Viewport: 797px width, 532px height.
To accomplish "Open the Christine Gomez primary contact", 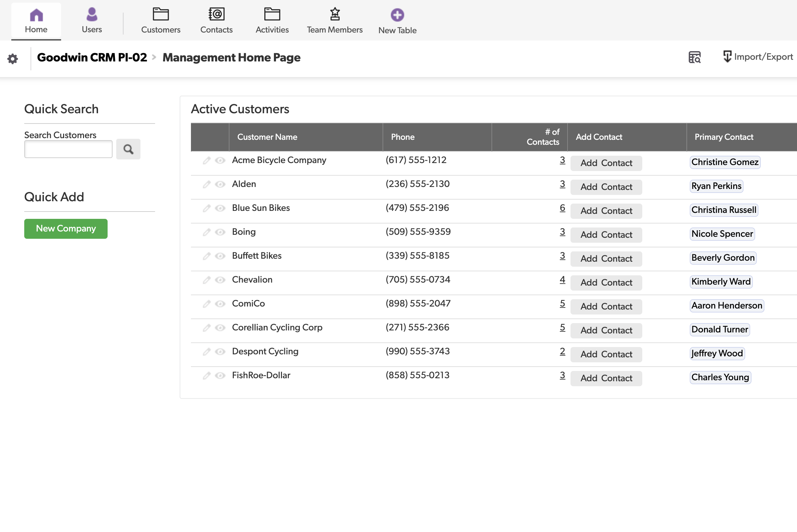I will tap(725, 162).
